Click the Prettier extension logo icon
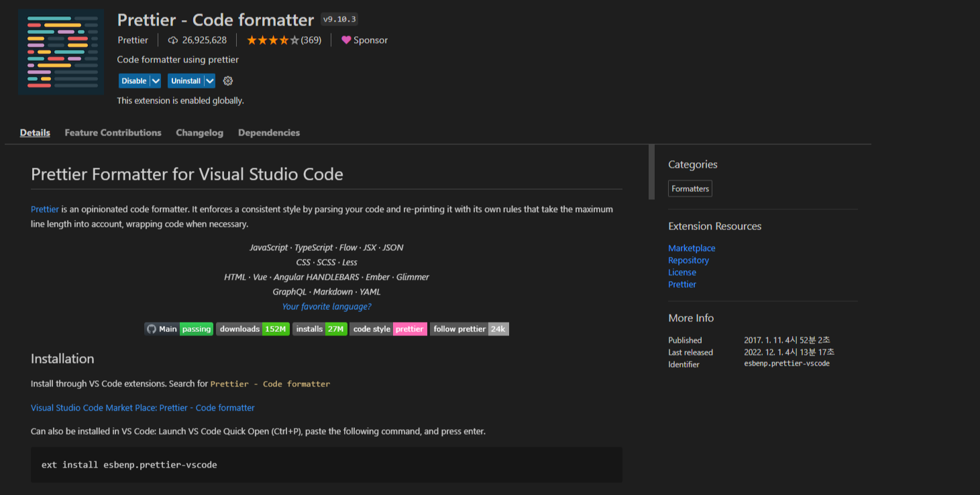 coord(62,52)
